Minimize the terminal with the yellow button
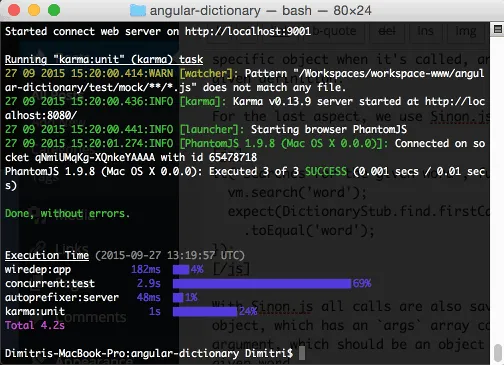This screenshot has height=365, width=504. pyautogui.click(x=34, y=10)
